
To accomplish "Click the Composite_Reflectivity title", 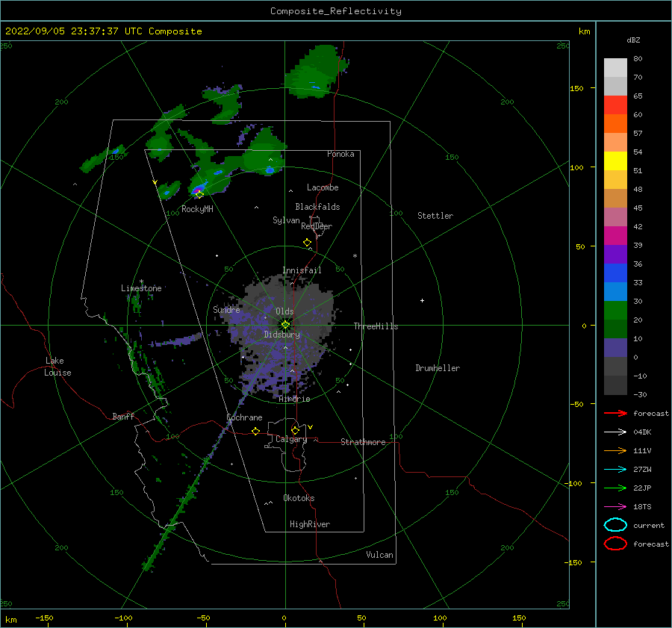I will tap(336, 11).
